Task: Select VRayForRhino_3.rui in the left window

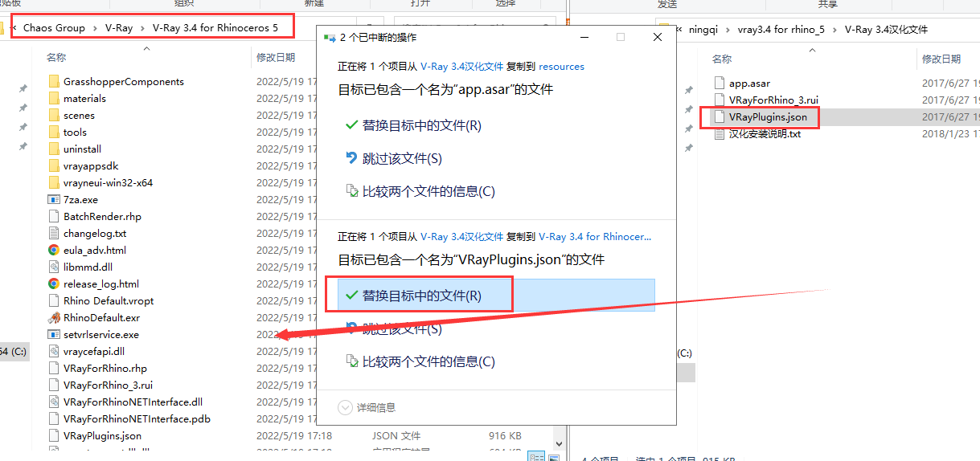Action: (x=108, y=385)
